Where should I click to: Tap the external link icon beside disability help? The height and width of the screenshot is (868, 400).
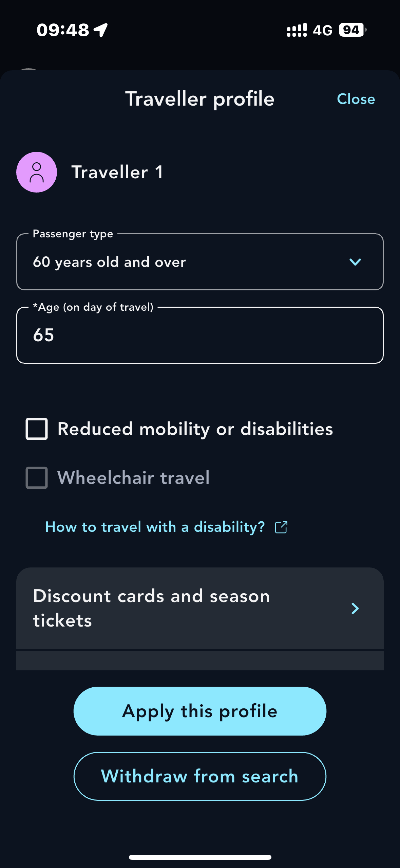(281, 527)
